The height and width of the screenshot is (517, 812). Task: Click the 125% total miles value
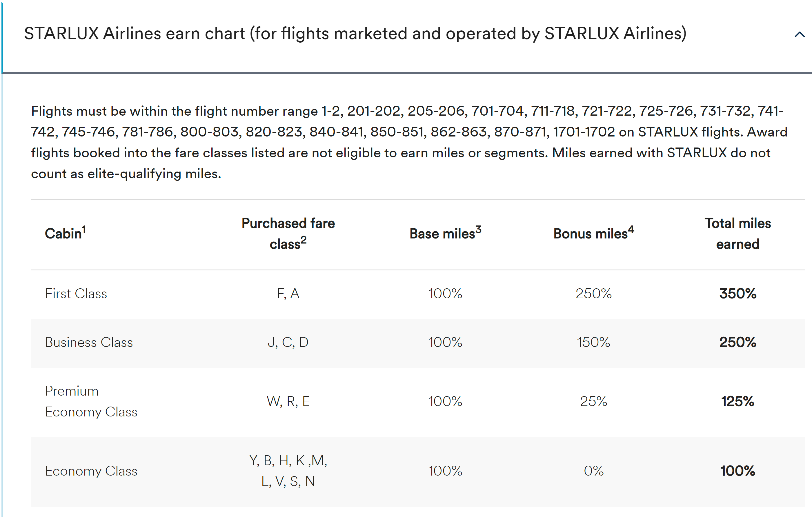[737, 401]
